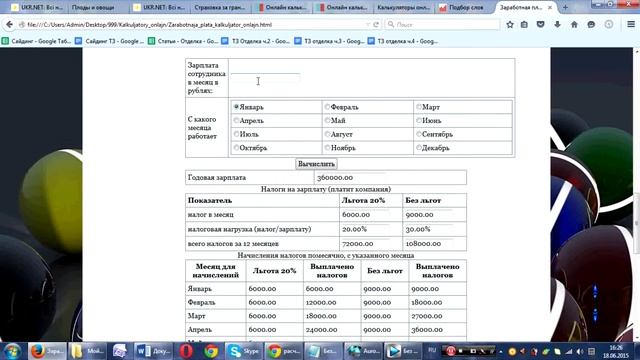Open a new tab with plus button

pos(565,7)
